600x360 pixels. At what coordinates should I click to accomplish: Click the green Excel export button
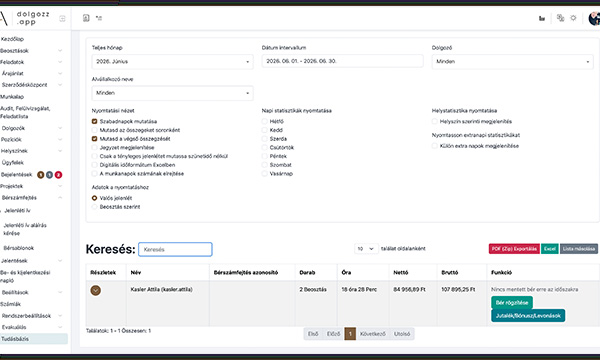pos(549,249)
